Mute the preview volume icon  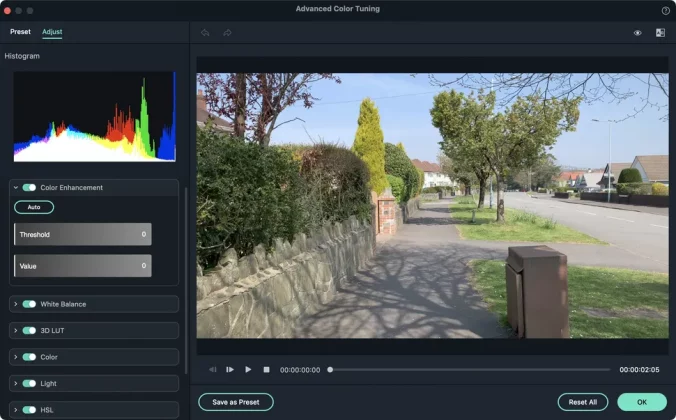[212, 370]
